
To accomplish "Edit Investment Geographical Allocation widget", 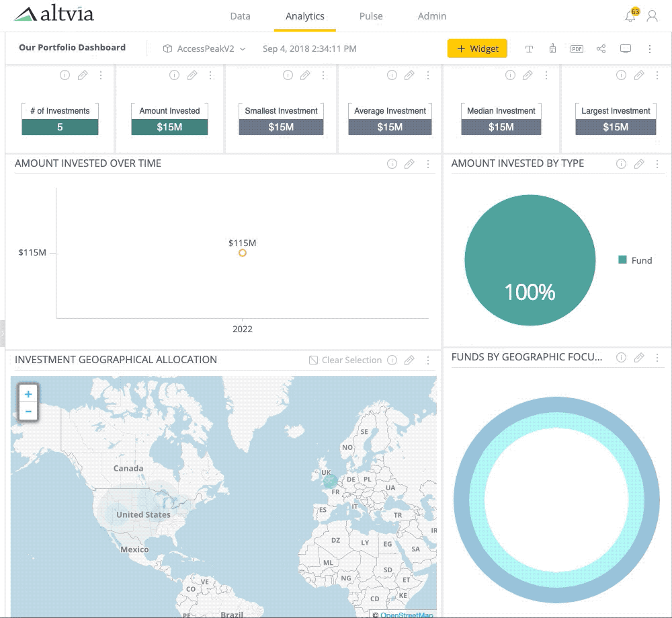I will click(x=410, y=360).
